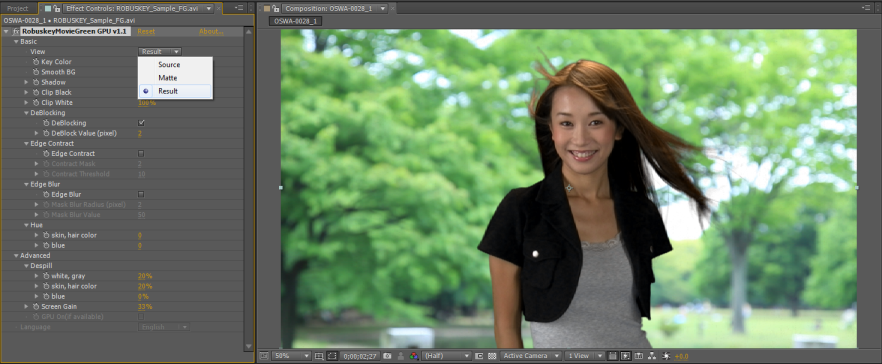Image resolution: width=882 pixels, height=364 pixels.
Task: Click the Reset Exposure icon
Action: pos(666,356)
